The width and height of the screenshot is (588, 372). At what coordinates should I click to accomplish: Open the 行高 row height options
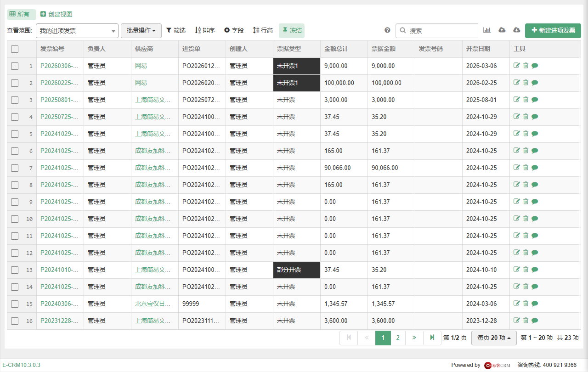(263, 30)
